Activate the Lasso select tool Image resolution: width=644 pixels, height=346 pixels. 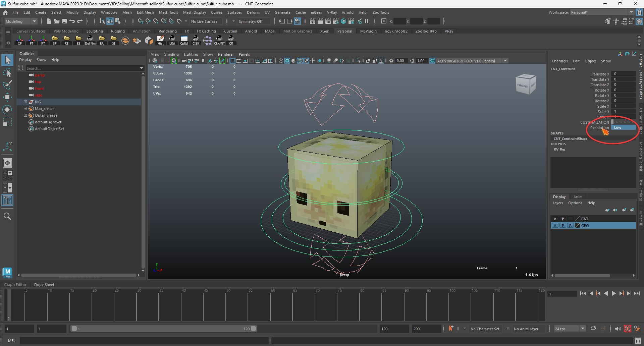pyautogui.click(x=7, y=72)
